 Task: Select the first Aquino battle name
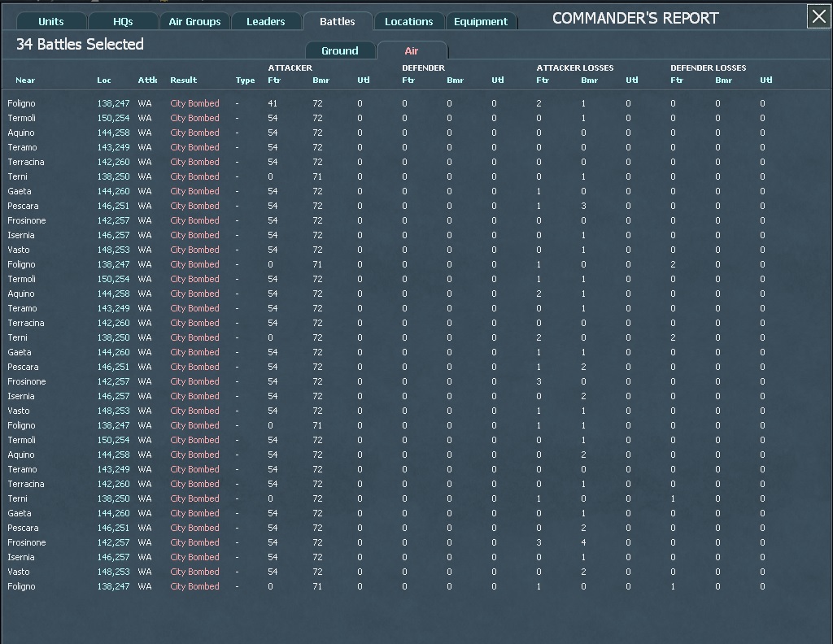click(20, 133)
